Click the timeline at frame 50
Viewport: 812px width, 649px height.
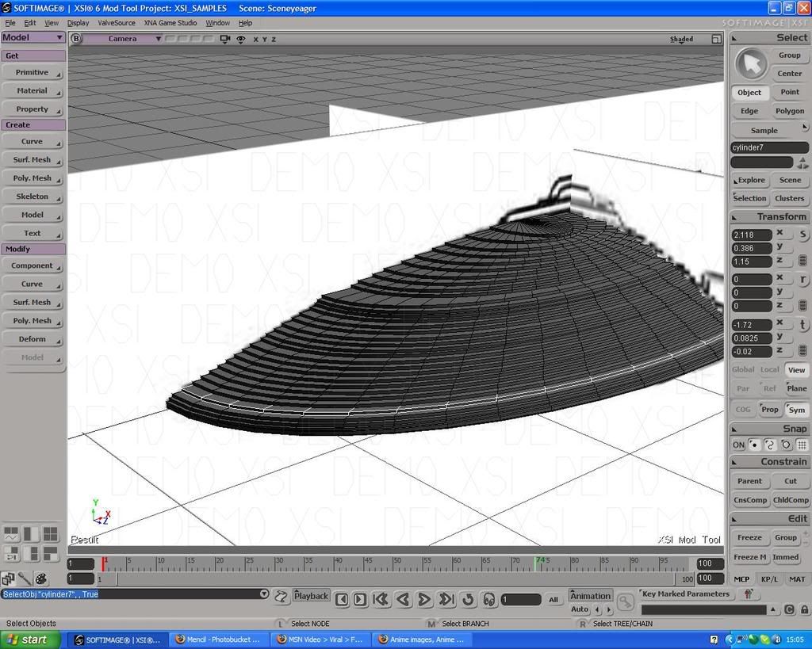click(x=395, y=563)
